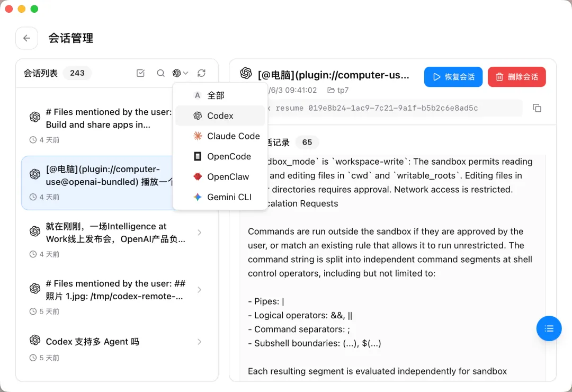Click the OpenClaw red icon
This screenshot has width=572, height=392.
[198, 176]
